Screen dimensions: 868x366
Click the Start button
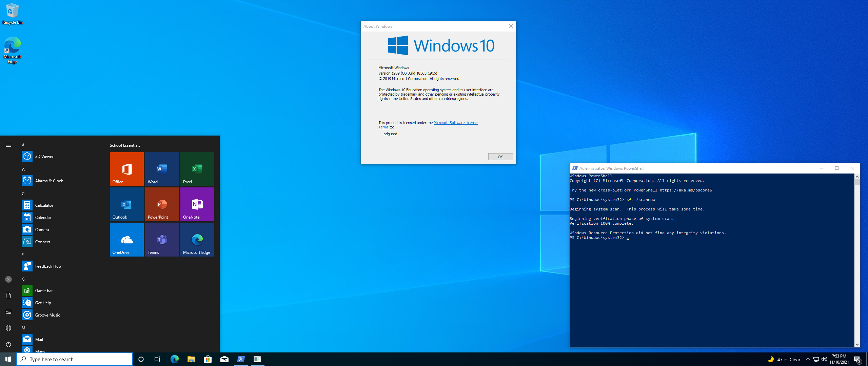tap(8, 359)
